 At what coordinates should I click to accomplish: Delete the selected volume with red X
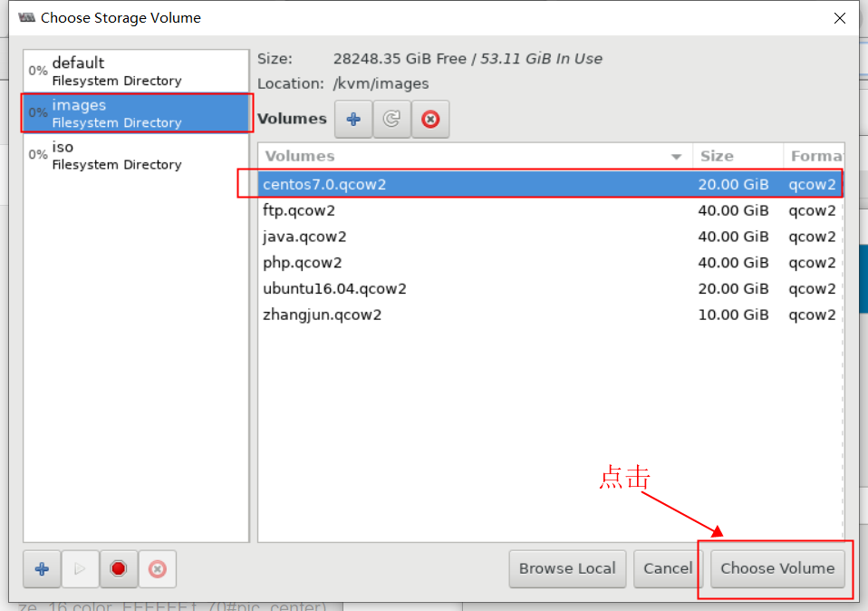tap(430, 119)
